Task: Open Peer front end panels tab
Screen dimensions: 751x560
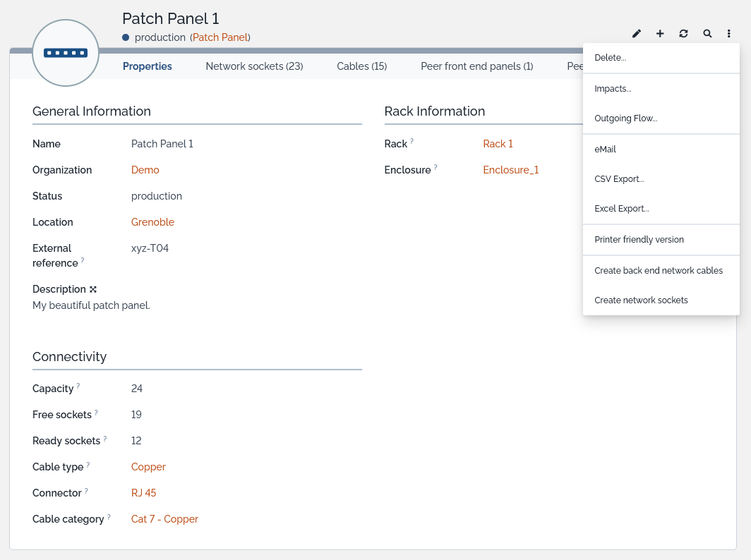Action: 476,66
